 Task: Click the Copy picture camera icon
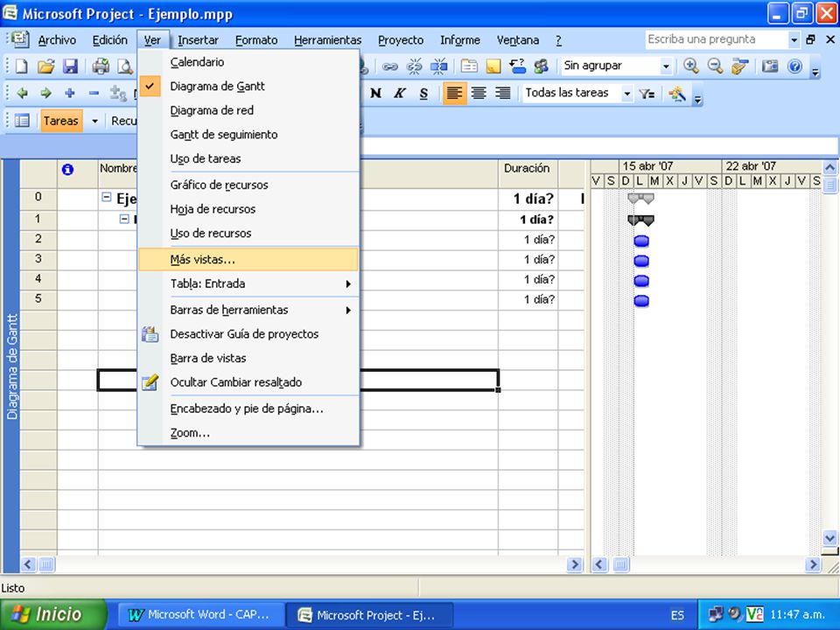point(770,66)
